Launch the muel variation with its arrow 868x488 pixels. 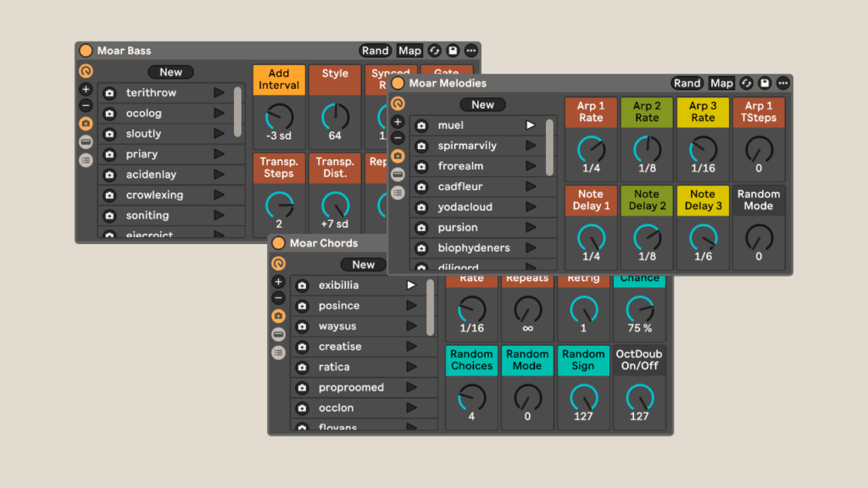point(531,125)
